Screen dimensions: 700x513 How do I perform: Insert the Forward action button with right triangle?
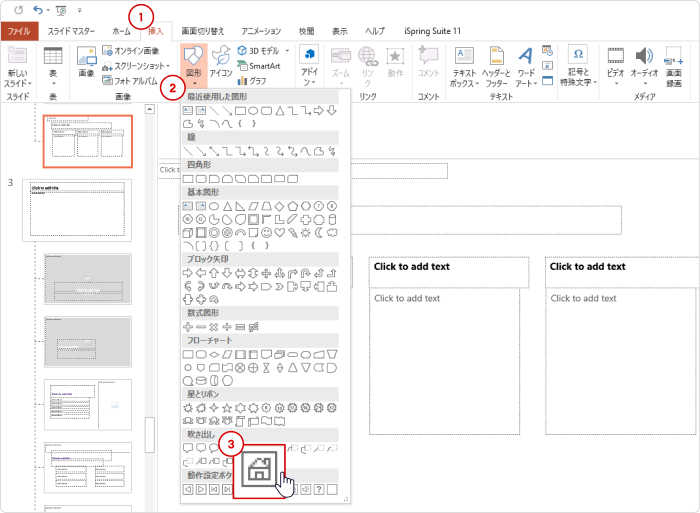pos(201,489)
